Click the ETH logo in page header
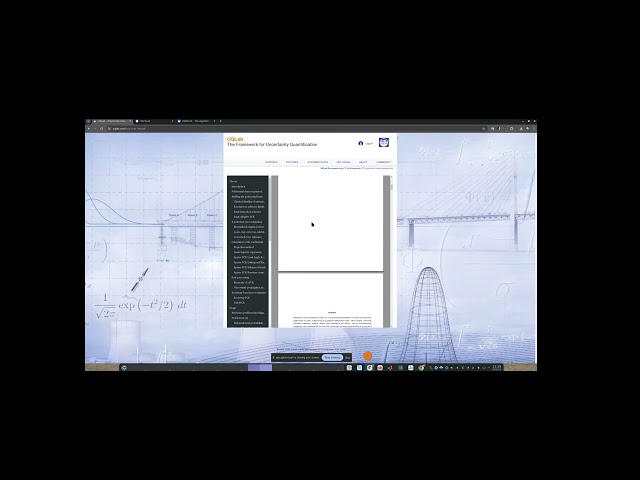This screenshot has width=640, height=480. tap(384, 142)
